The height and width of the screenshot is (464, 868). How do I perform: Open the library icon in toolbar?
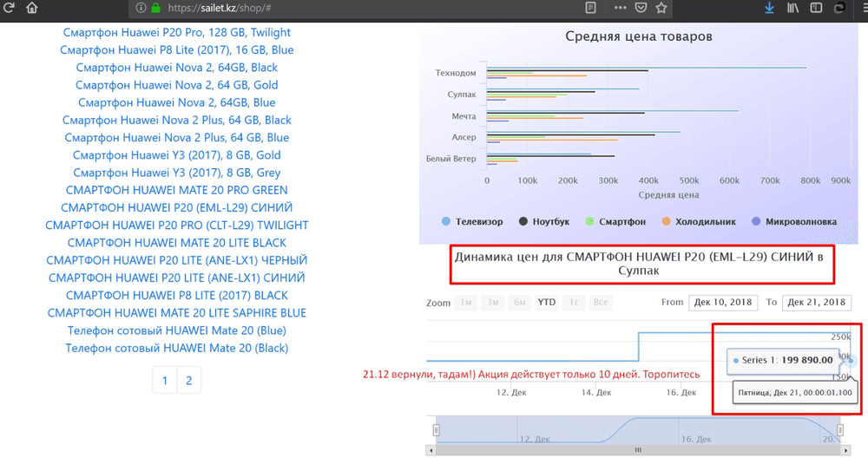point(792,8)
